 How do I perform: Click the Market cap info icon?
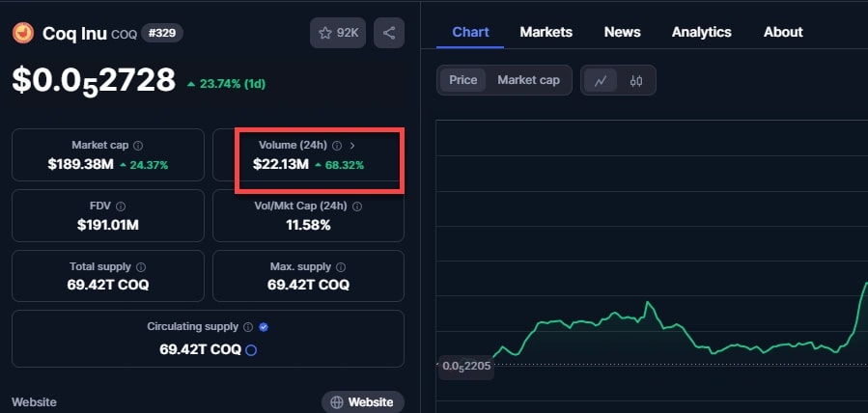tap(138, 146)
